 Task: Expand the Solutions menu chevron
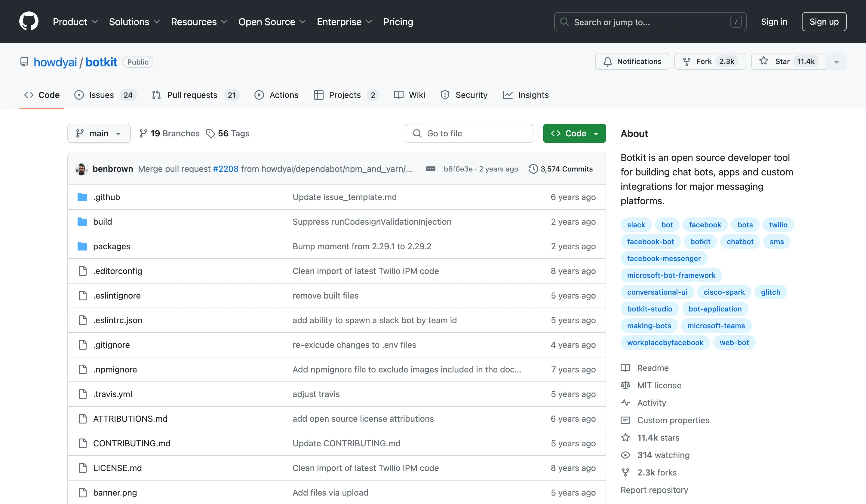(157, 22)
